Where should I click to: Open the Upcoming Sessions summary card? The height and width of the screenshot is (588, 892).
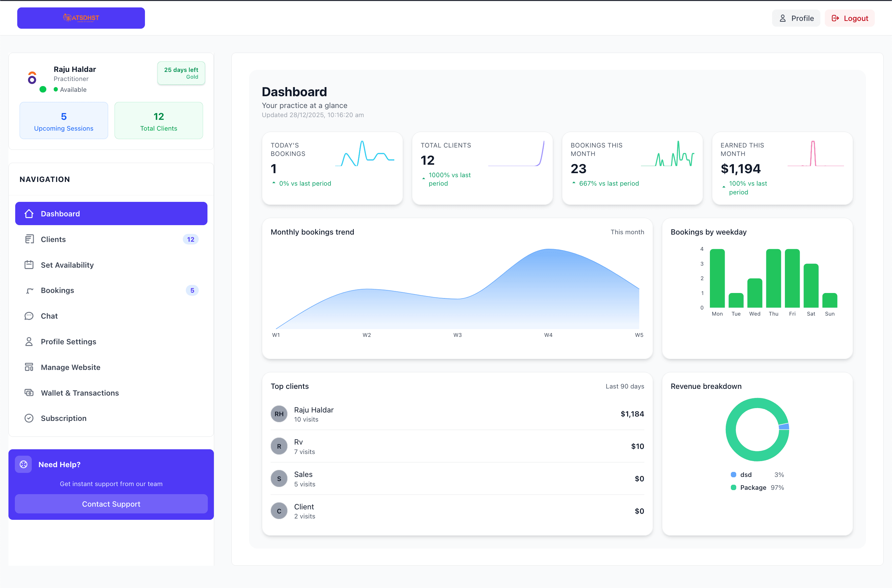click(64, 121)
